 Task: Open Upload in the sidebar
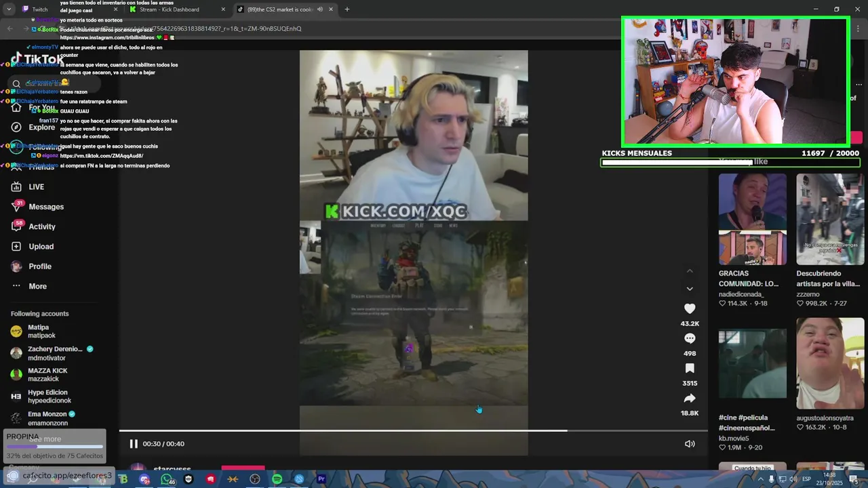pos(41,247)
